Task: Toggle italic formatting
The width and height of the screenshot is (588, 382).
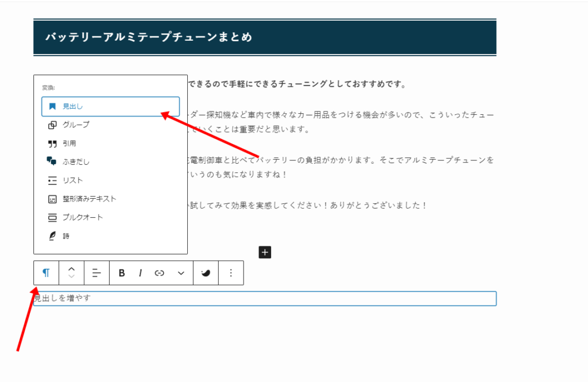Action: point(140,273)
